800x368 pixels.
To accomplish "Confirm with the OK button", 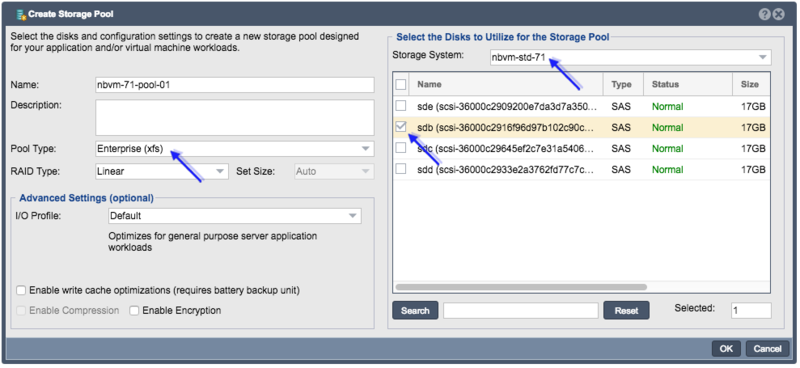I will 726,349.
